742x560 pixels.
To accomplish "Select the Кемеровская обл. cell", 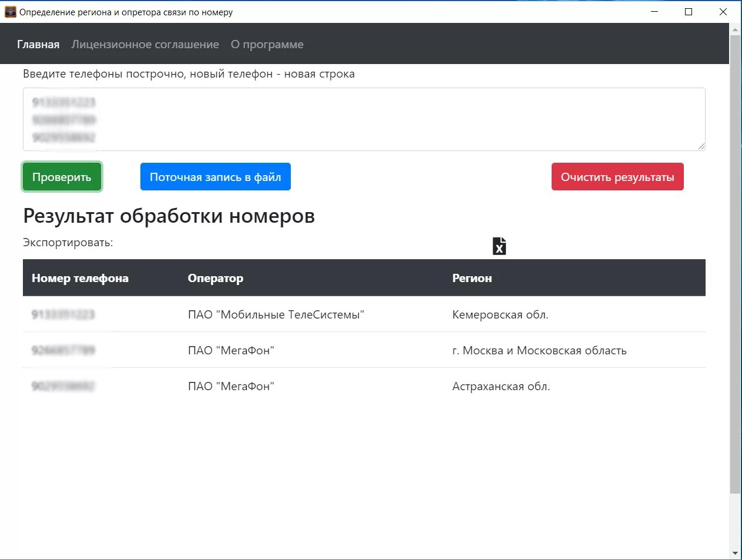I will click(x=500, y=314).
